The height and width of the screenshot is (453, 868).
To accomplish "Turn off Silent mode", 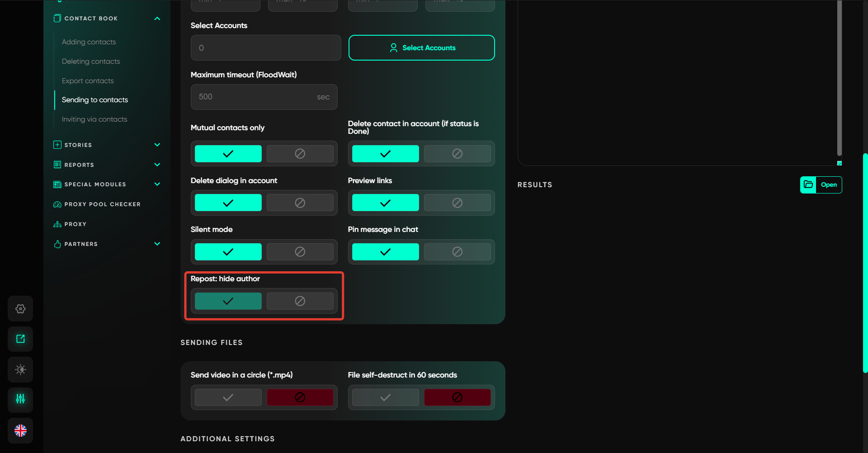I will coord(300,252).
